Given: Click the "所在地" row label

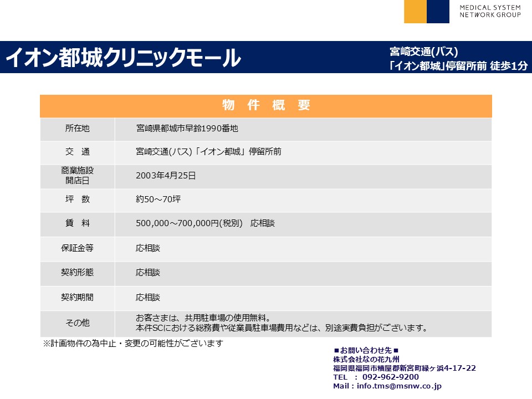Looking at the screenshot, I should click(x=78, y=129).
